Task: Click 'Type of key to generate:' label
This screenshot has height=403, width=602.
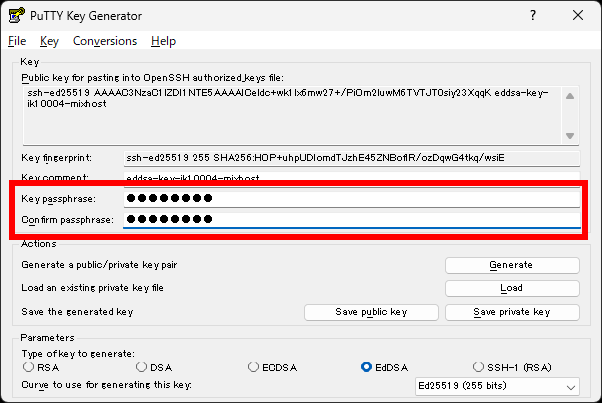Action: (78, 353)
